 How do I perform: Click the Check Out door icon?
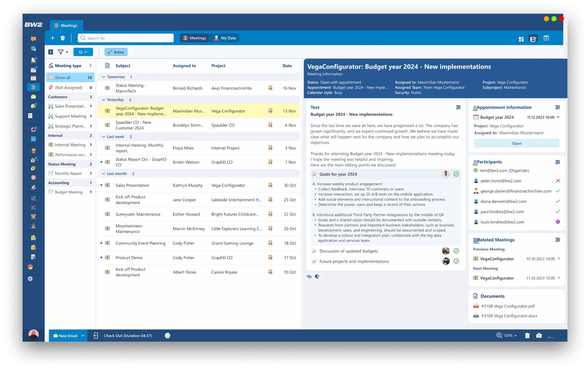click(96, 336)
